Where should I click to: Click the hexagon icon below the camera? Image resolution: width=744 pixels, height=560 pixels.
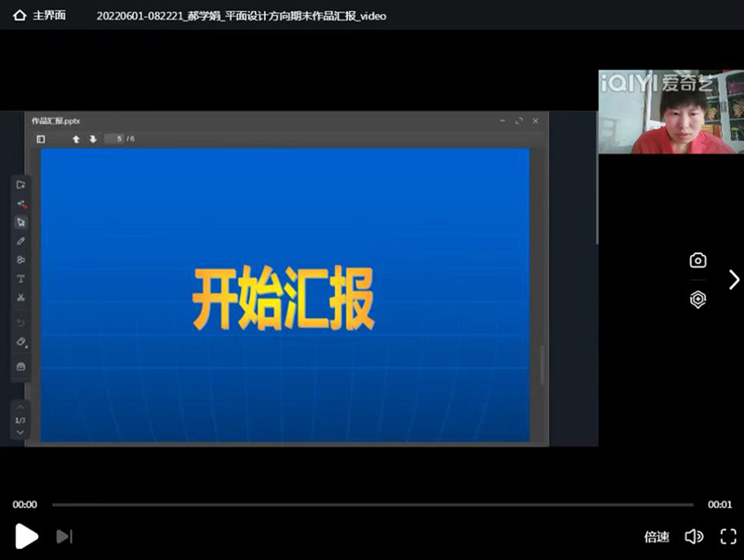tap(697, 300)
